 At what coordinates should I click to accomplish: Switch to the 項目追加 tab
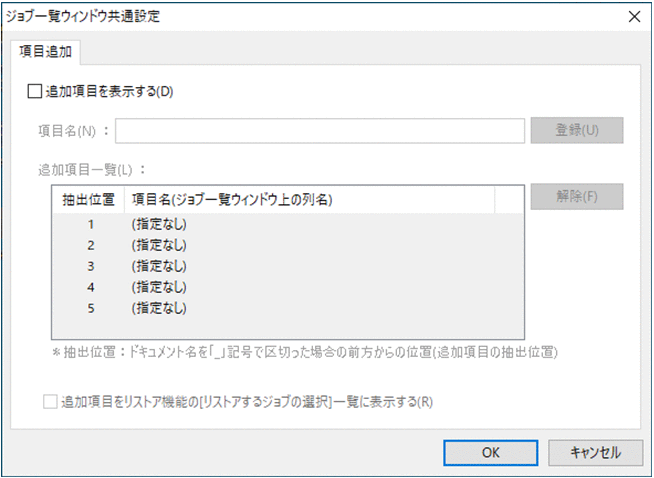click(x=45, y=51)
